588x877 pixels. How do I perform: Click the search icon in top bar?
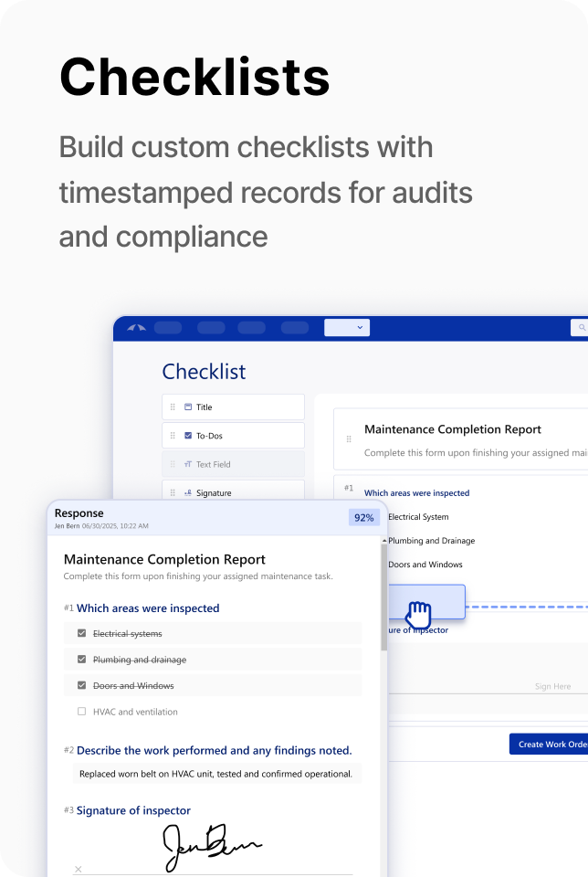[581, 328]
